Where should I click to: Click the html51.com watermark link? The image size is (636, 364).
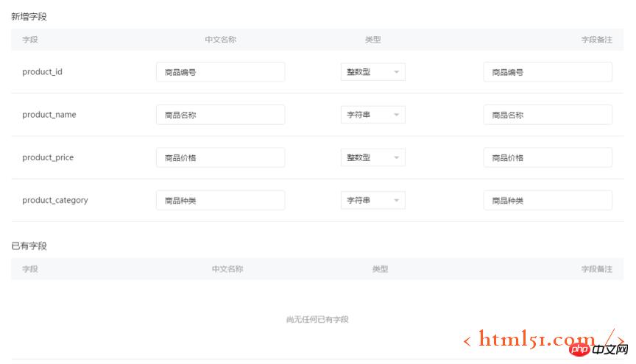[x=537, y=338]
